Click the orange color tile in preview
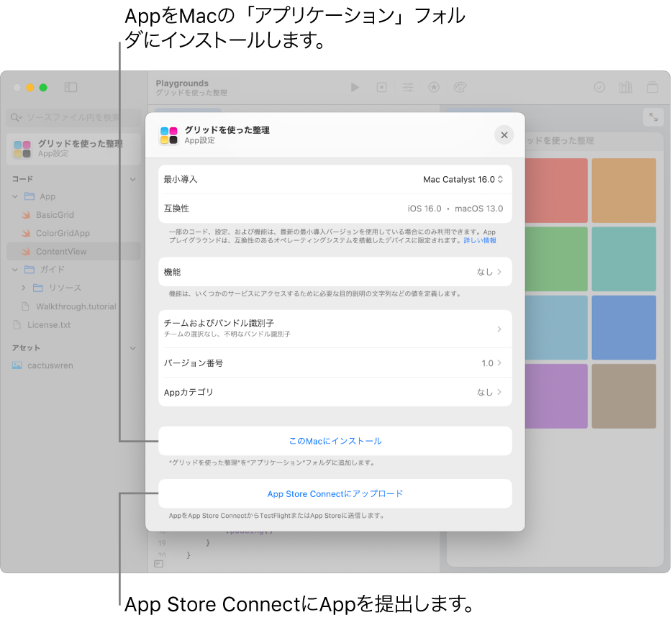 pyautogui.click(x=624, y=190)
